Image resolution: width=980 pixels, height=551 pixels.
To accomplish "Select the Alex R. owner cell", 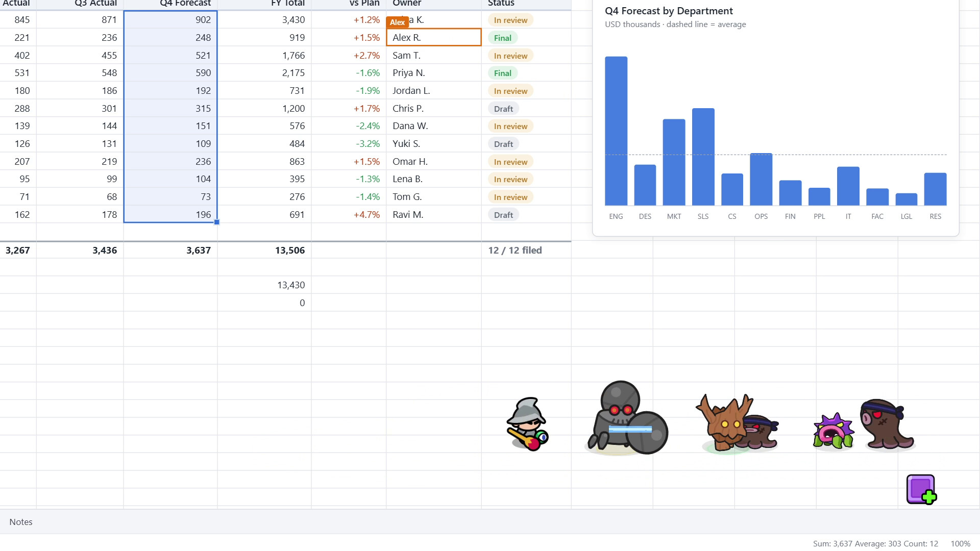I will (x=434, y=37).
